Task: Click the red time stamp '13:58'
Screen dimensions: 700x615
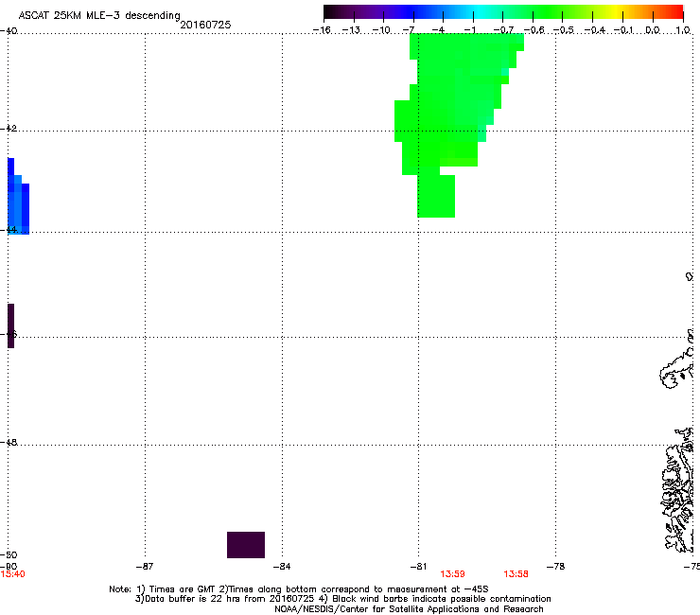Action: click(x=516, y=574)
